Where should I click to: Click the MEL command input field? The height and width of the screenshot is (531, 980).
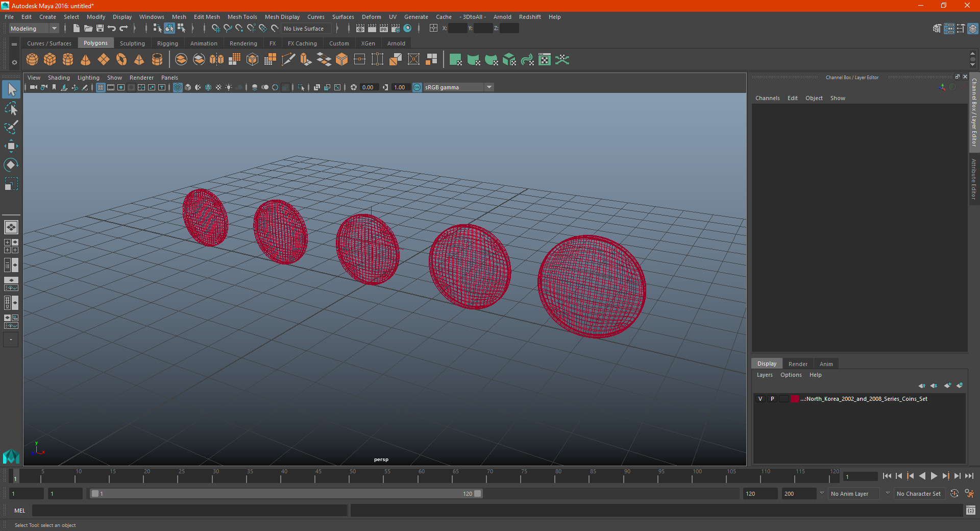(190, 511)
